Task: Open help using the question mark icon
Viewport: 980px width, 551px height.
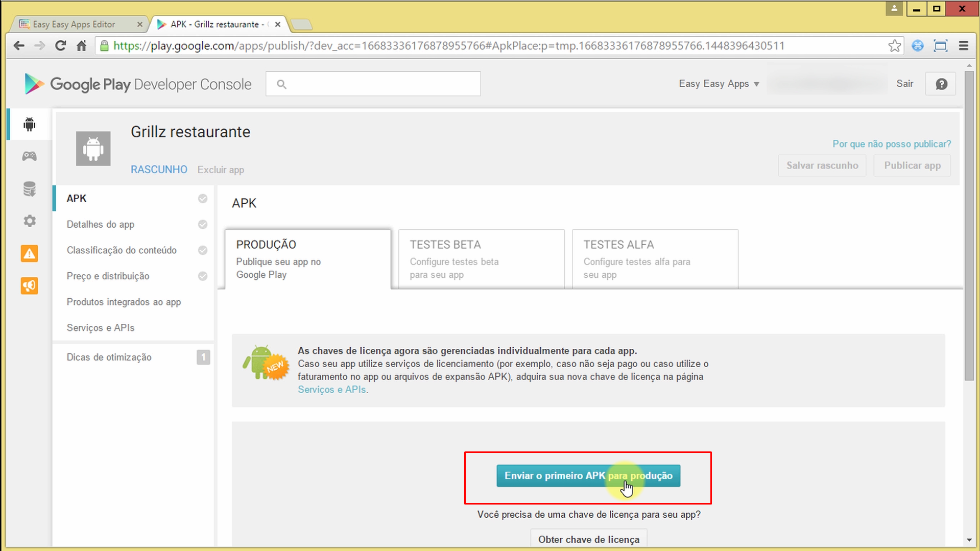Action: tap(940, 83)
